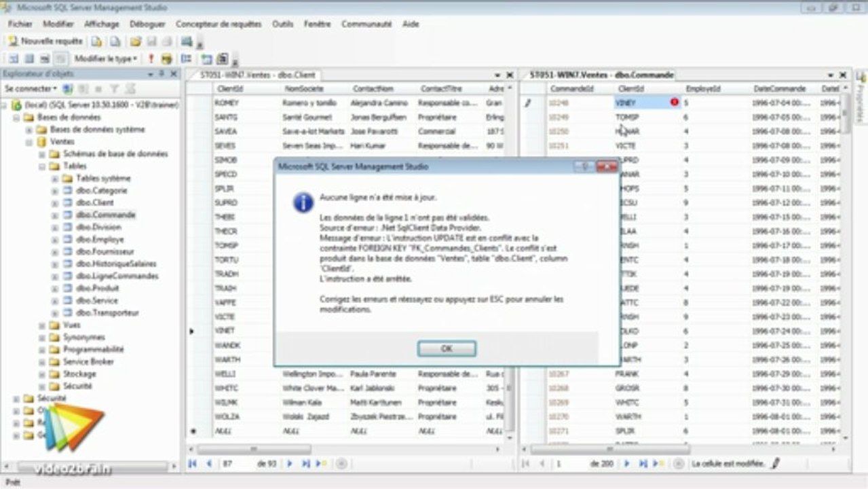
Task: Open the Propriétés side tab
Action: tap(861, 97)
